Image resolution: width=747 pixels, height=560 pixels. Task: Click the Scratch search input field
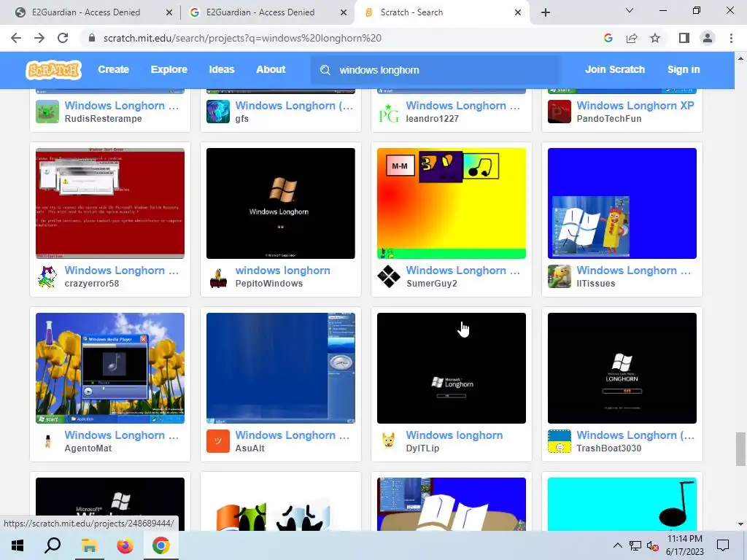coord(436,70)
